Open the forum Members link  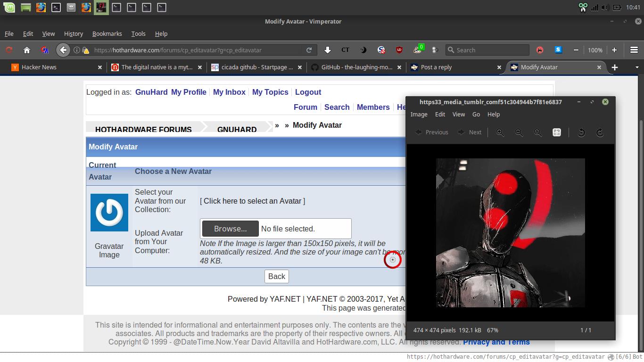point(373,107)
